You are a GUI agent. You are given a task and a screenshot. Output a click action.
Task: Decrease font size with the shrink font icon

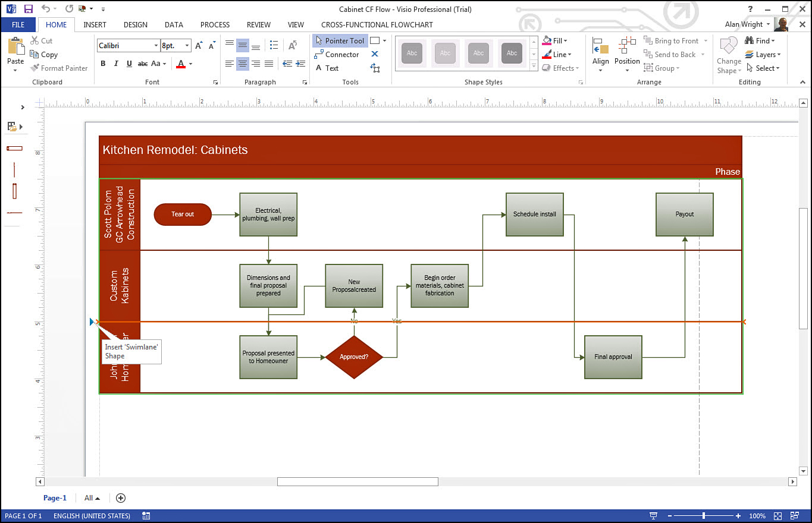click(212, 46)
